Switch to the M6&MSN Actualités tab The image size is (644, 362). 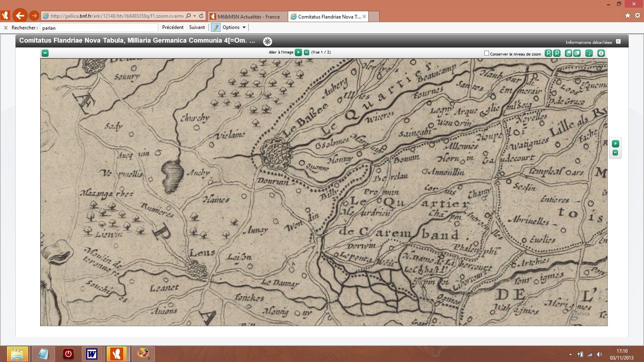coord(248,16)
